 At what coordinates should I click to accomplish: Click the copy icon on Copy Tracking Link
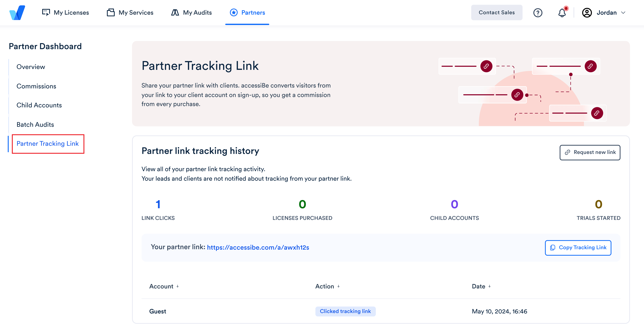click(553, 248)
